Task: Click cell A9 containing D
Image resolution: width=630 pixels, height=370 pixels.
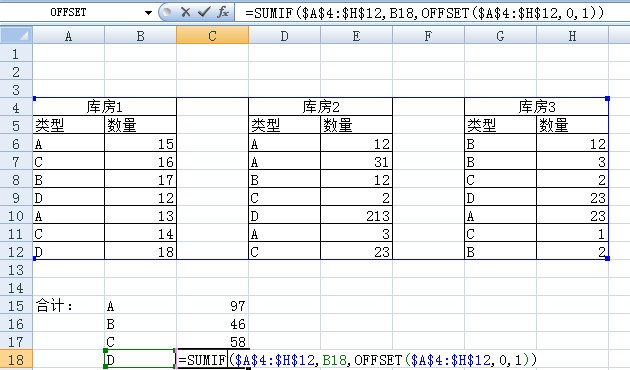Action: coord(68,197)
